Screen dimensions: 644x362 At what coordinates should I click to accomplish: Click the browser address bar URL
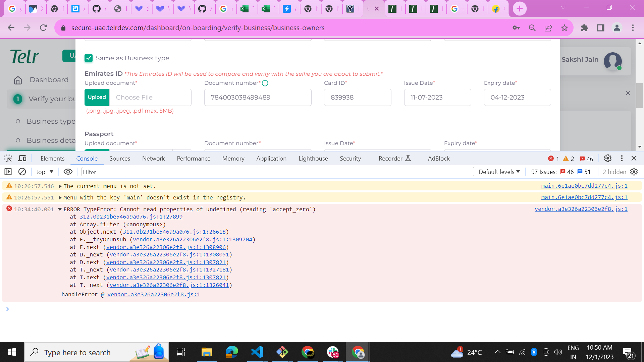click(x=198, y=28)
